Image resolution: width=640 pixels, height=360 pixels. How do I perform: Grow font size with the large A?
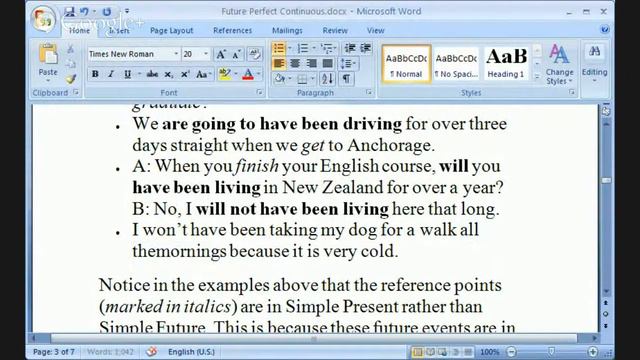tap(221, 54)
